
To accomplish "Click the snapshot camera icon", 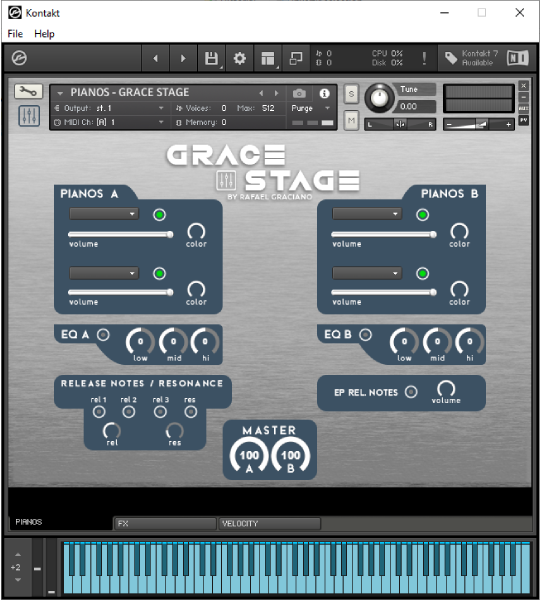I will (x=299, y=93).
